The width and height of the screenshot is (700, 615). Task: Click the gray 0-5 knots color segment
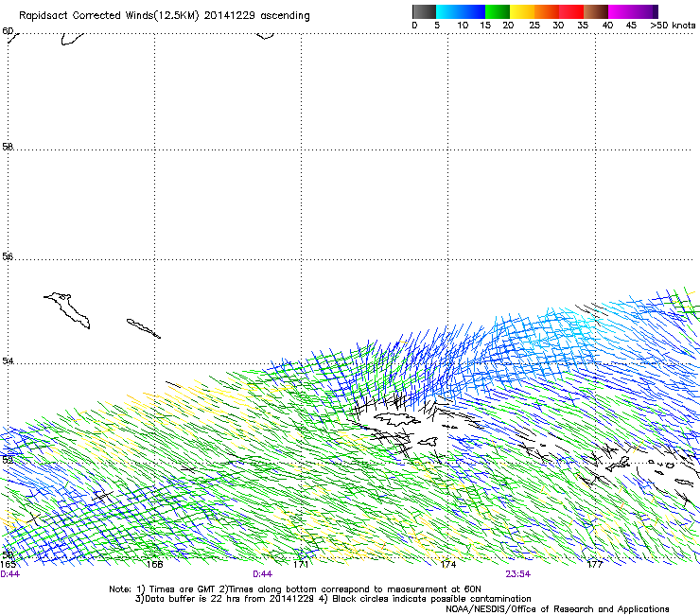(x=424, y=11)
